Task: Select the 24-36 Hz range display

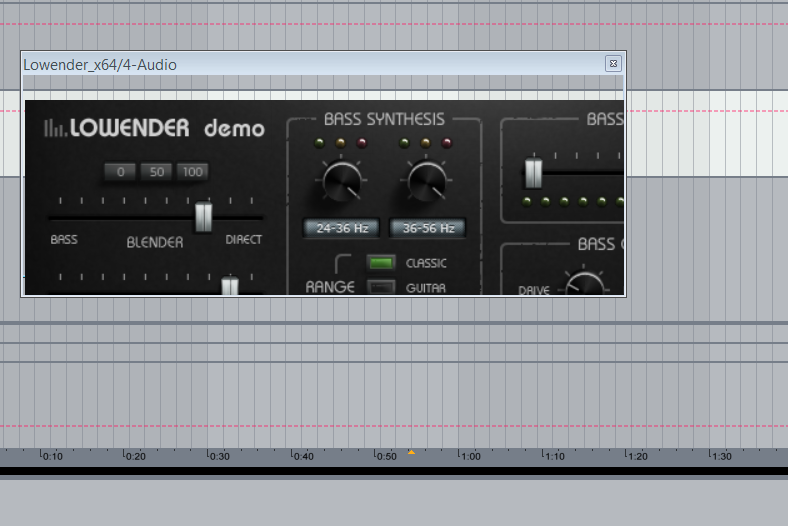Action: [342, 228]
